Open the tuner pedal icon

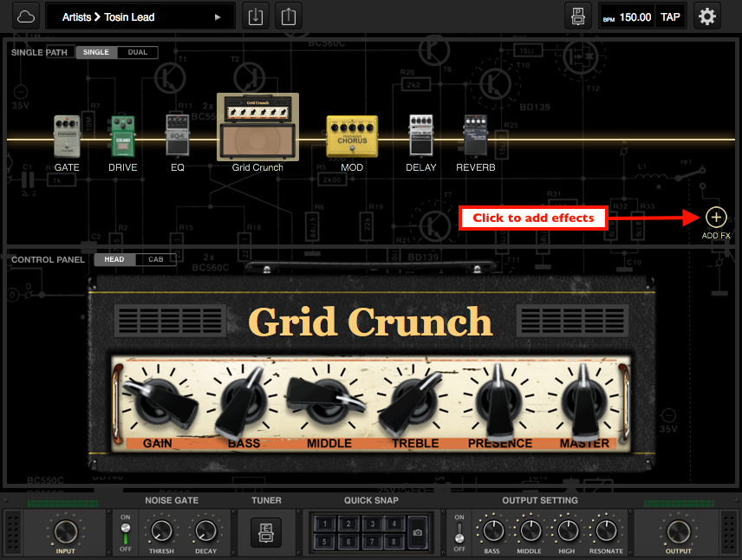pos(266,531)
